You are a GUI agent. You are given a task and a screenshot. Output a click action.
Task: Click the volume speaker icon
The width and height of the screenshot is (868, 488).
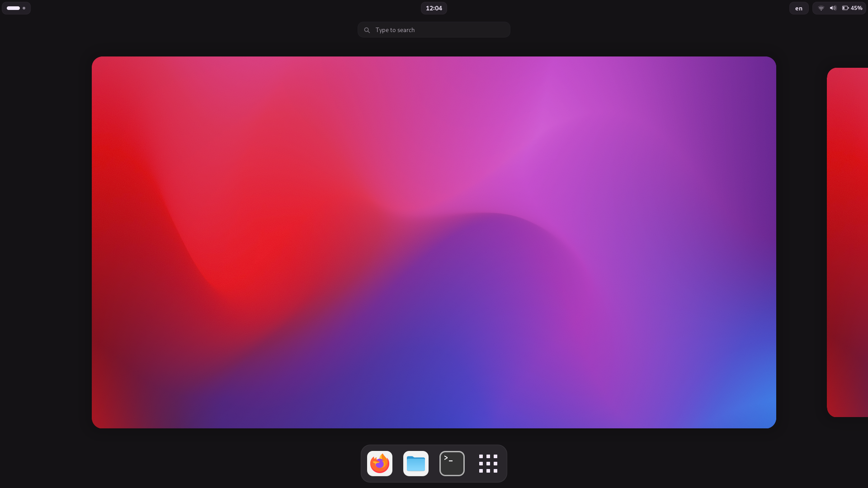click(x=833, y=8)
